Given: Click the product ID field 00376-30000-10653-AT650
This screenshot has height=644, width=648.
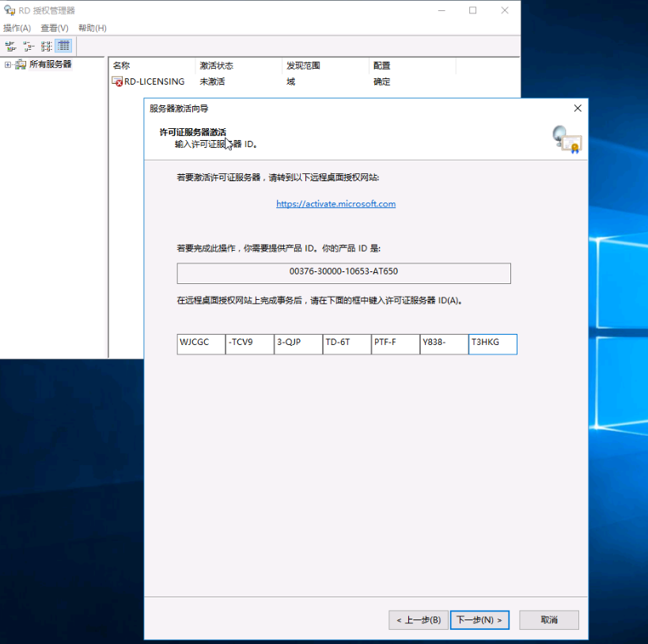Looking at the screenshot, I should click(x=343, y=272).
